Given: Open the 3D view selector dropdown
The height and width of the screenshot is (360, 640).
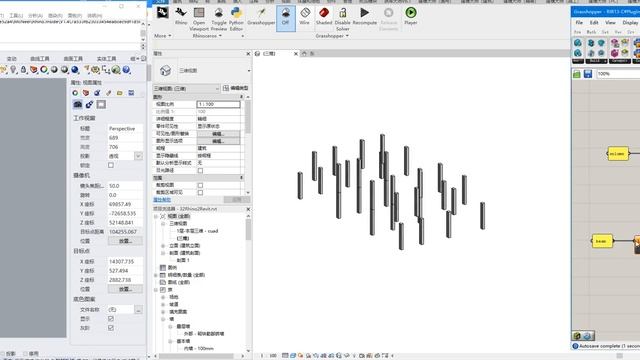Looking at the screenshot, I should coord(186,89).
